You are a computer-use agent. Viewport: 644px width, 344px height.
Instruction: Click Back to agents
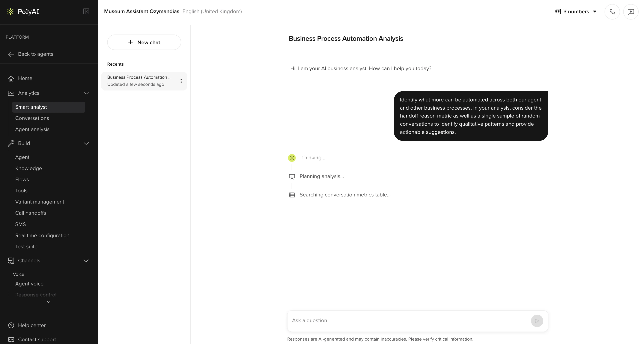point(35,54)
